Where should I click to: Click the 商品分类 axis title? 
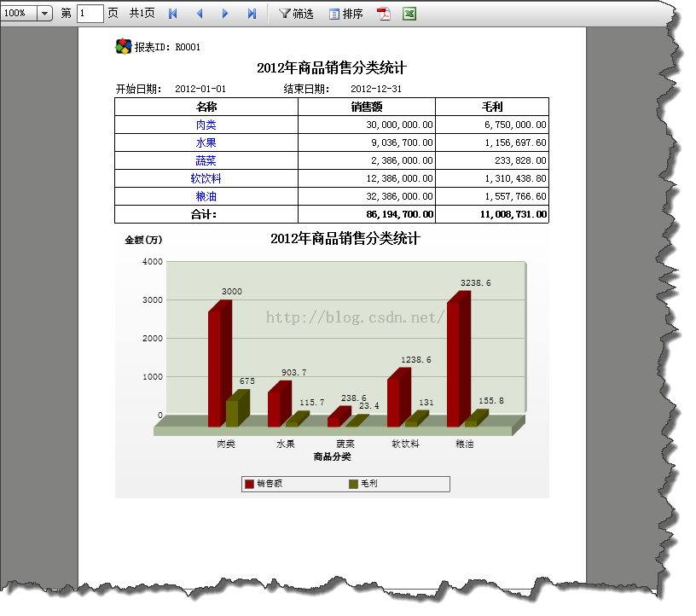[332, 456]
